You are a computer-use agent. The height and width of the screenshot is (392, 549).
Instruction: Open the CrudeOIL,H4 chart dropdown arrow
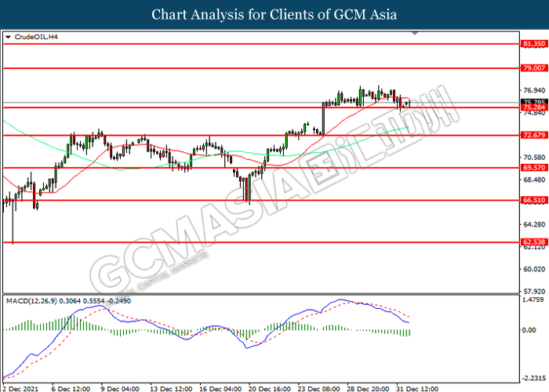click(9, 37)
